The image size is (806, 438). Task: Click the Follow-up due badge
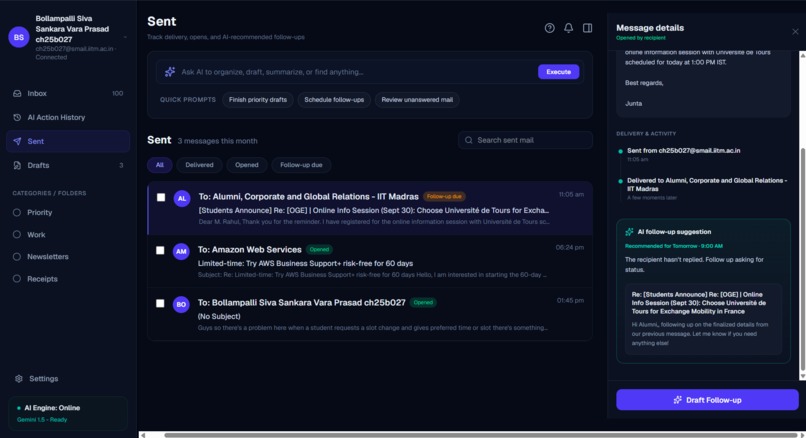click(x=444, y=196)
